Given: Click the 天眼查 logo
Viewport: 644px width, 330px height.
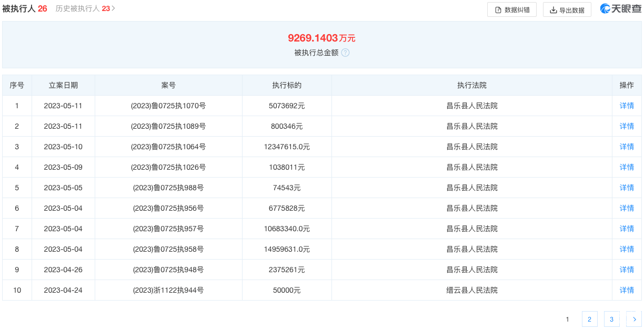Looking at the screenshot, I should pos(620,9).
